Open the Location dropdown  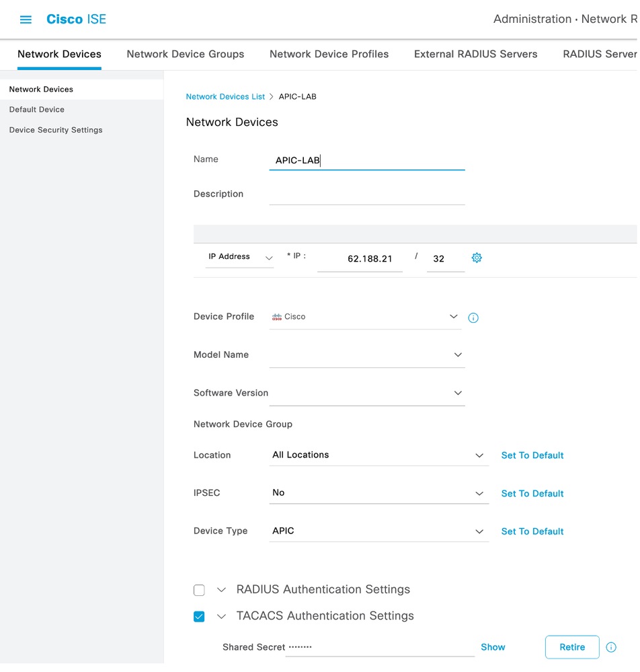[x=479, y=455]
